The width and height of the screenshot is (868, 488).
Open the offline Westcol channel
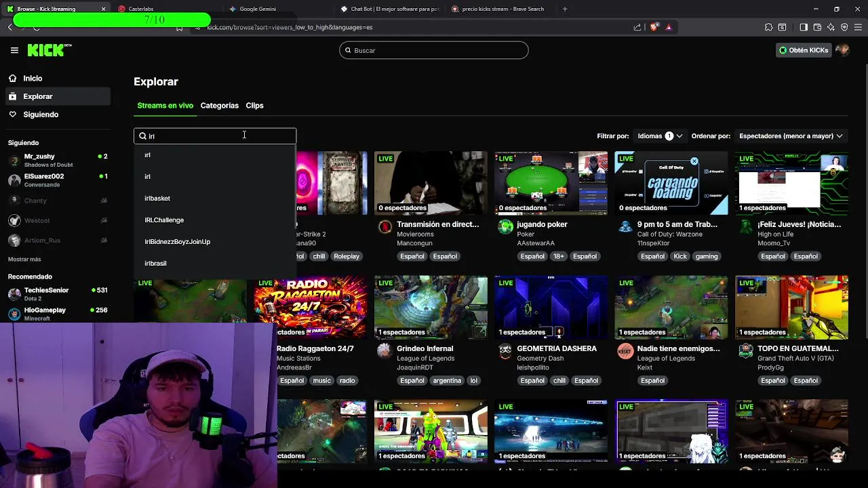[58, 220]
